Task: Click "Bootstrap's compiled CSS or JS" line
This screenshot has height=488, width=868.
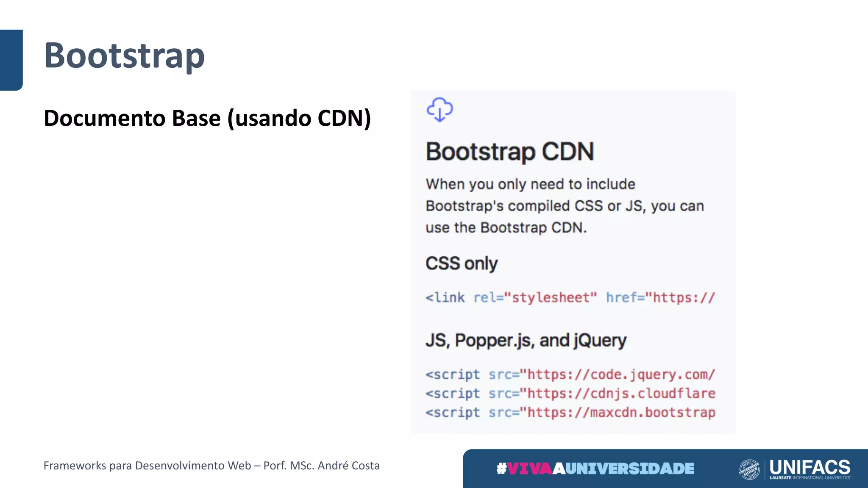Action: (565, 206)
